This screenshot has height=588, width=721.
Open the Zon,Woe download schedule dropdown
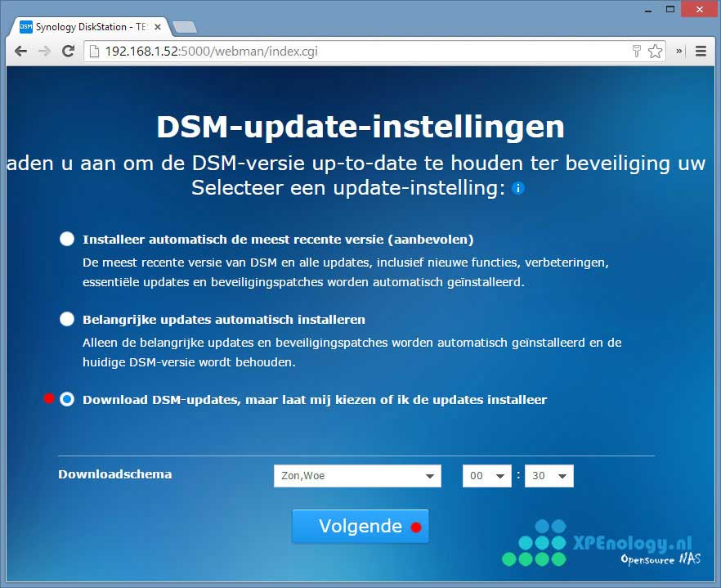coord(357,475)
